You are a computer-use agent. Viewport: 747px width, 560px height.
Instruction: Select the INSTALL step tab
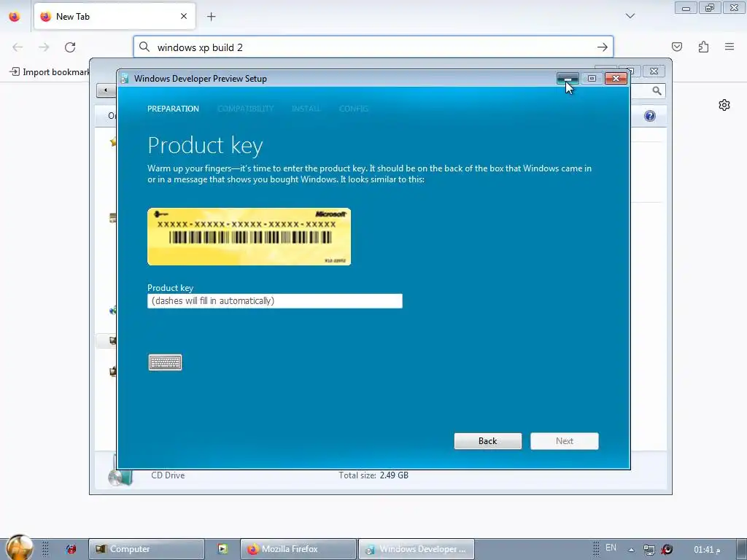coord(306,109)
